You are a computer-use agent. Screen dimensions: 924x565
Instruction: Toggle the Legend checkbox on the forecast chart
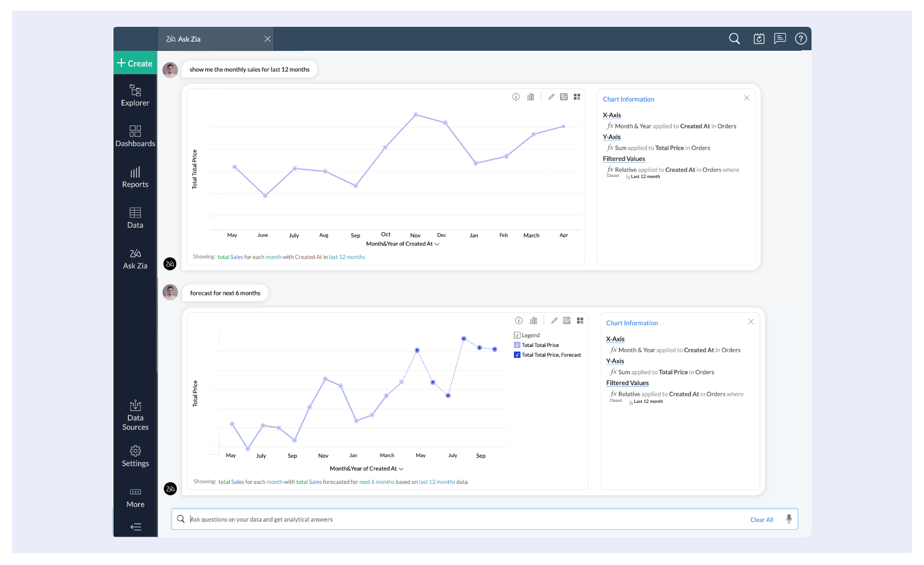pyautogui.click(x=517, y=336)
